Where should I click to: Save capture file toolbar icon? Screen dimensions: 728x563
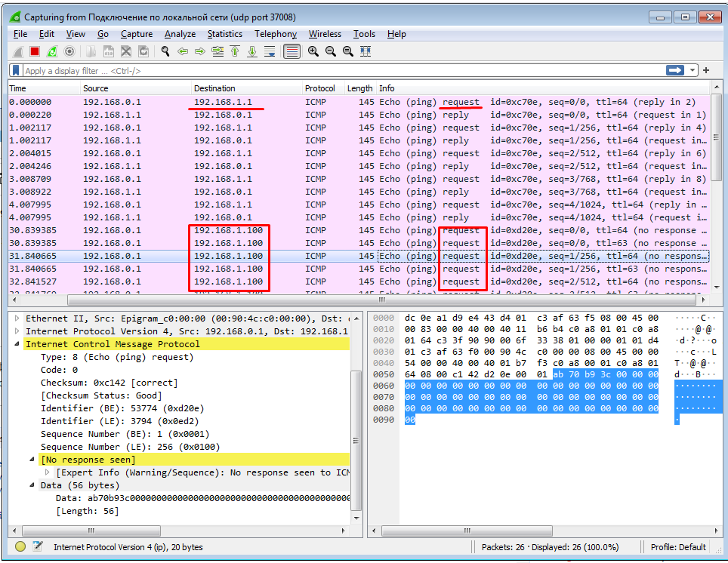[108, 51]
